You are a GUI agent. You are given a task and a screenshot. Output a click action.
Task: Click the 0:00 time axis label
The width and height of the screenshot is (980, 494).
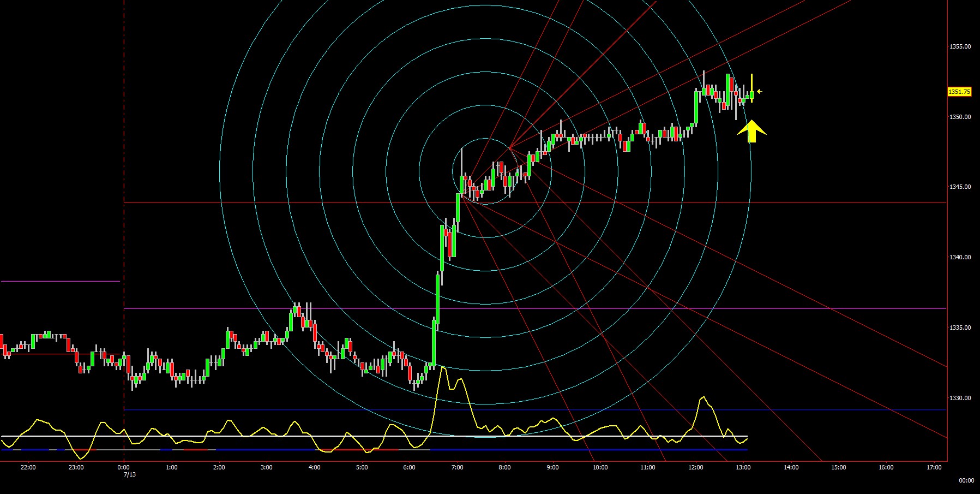tap(124, 467)
